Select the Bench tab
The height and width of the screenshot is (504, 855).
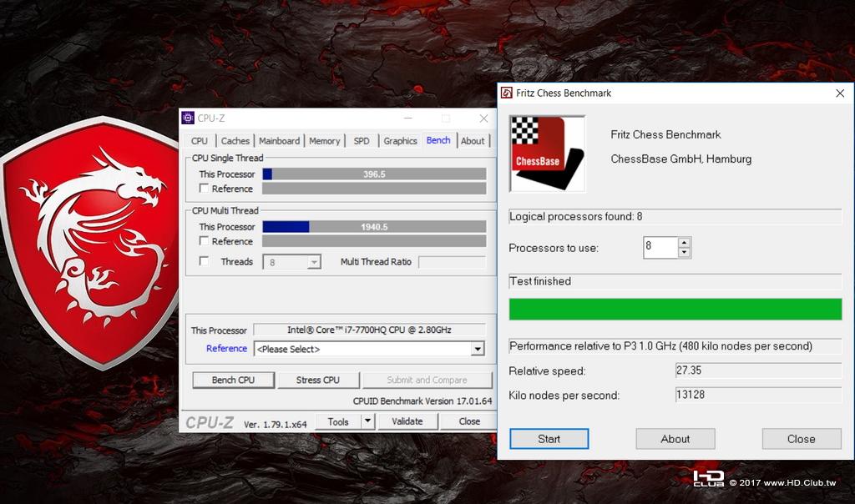[x=438, y=140]
